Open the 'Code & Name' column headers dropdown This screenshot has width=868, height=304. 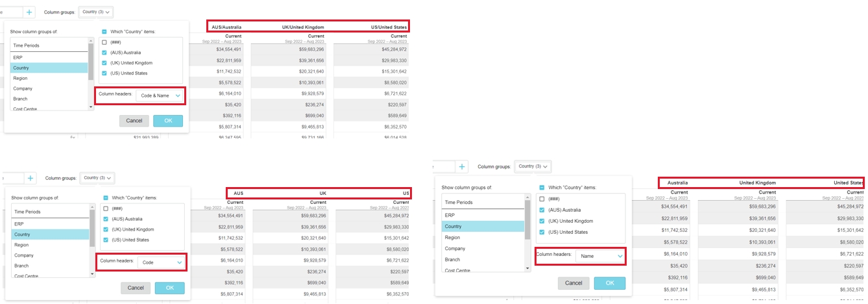coord(160,95)
